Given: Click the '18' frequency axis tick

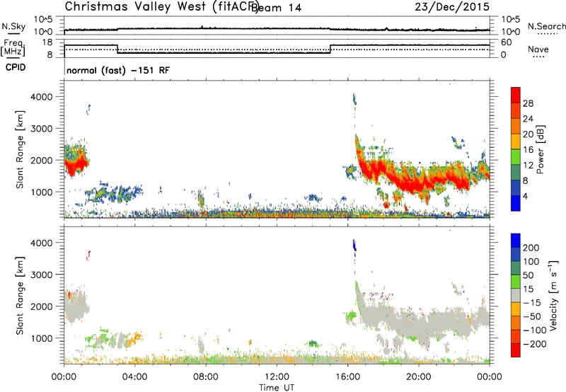Looking at the screenshot, I should (48, 42).
